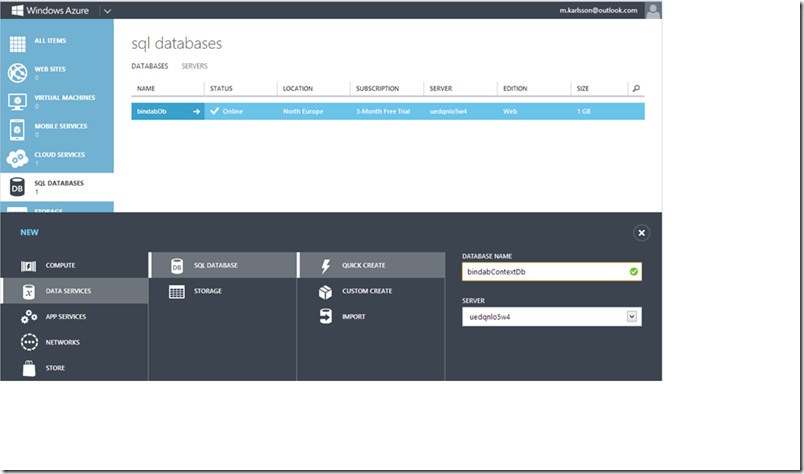
Task: Open CLOUD SERVICES section
Action: [x=59, y=155]
